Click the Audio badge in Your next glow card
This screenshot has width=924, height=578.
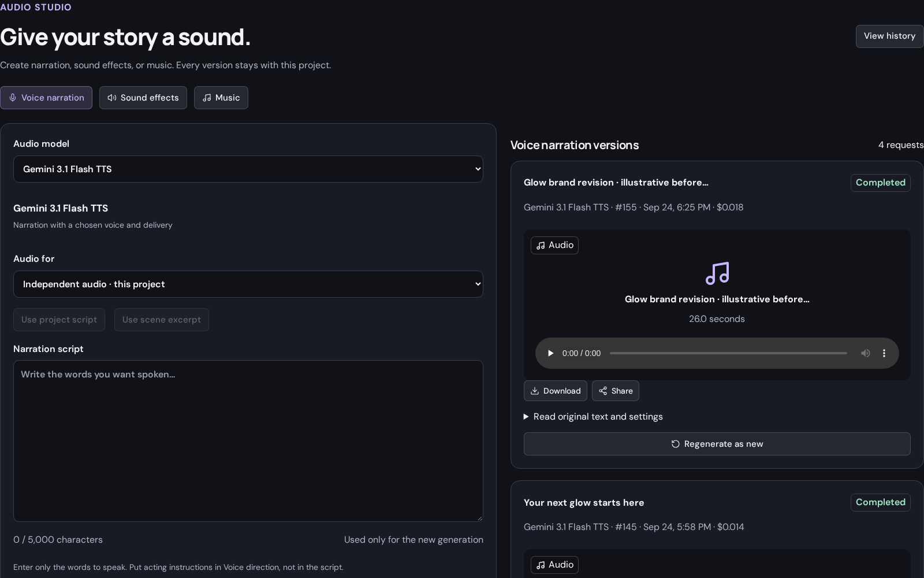[554, 565]
